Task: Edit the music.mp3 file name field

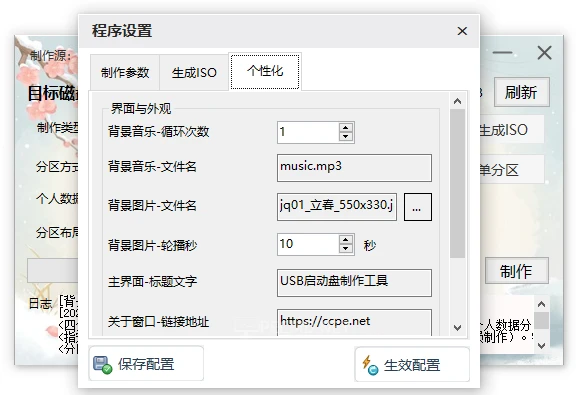Action: coord(354,168)
